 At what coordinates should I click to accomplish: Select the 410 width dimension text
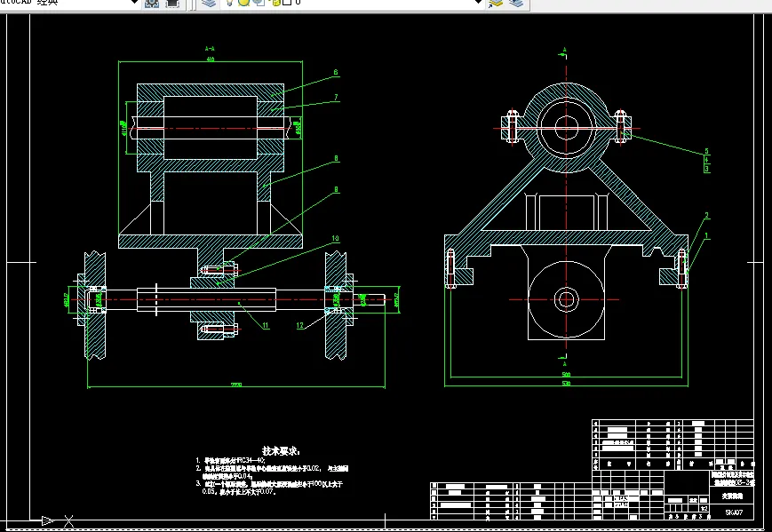click(x=211, y=60)
